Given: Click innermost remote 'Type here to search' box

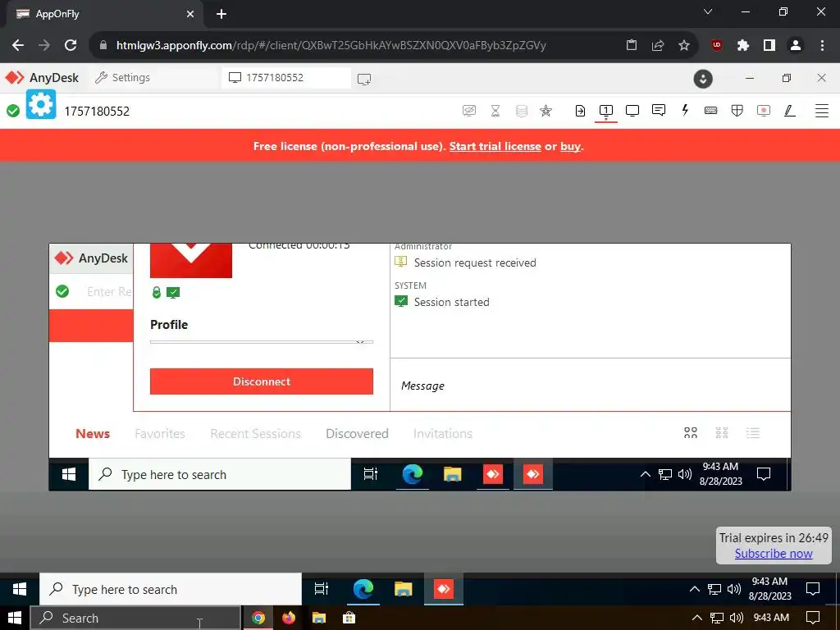Looking at the screenshot, I should (x=220, y=474).
